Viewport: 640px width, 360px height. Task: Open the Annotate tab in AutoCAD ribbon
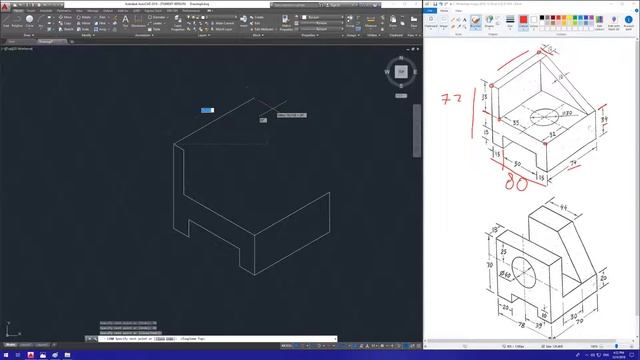click(46, 11)
